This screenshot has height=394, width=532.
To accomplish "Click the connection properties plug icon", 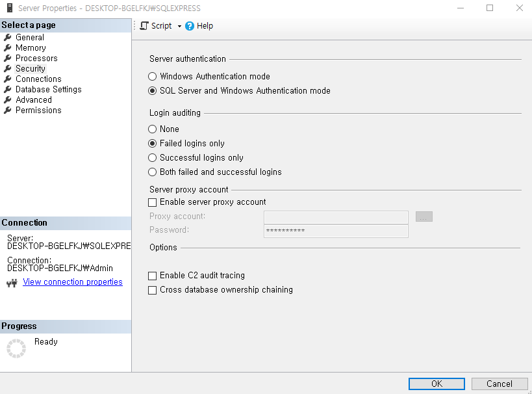I will coord(12,283).
